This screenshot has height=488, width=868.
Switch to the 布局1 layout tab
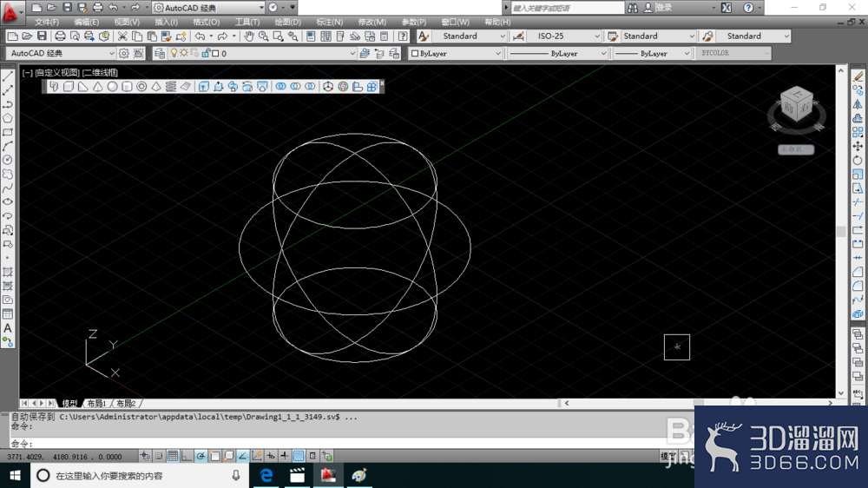[x=96, y=403]
